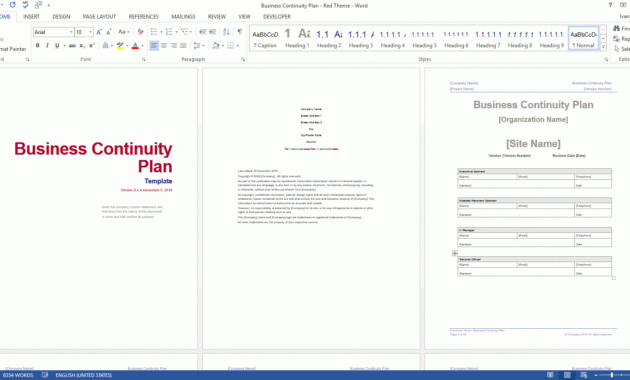Click table move handle on approval page
630x380 pixels.
454,253
